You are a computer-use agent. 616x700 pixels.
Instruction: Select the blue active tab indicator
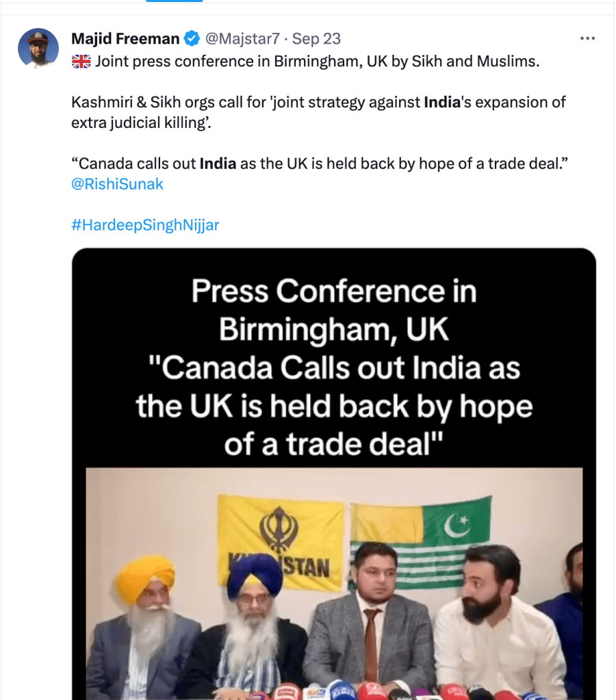(175, 1)
